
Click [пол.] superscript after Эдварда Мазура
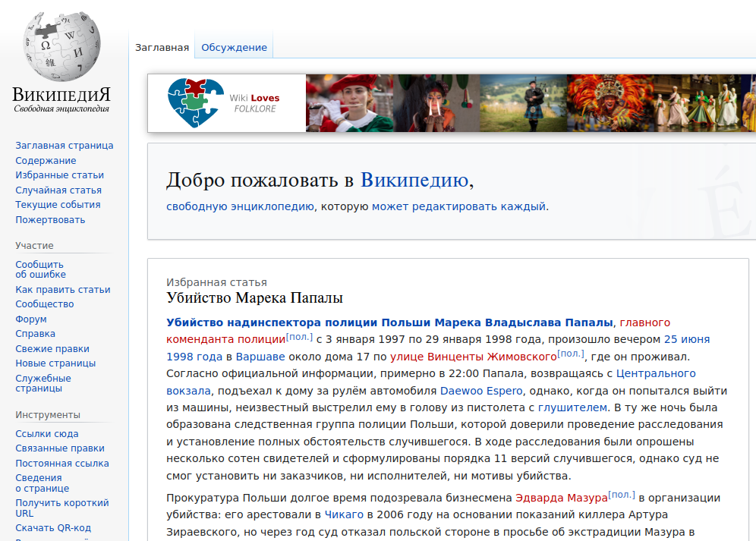tap(622, 495)
